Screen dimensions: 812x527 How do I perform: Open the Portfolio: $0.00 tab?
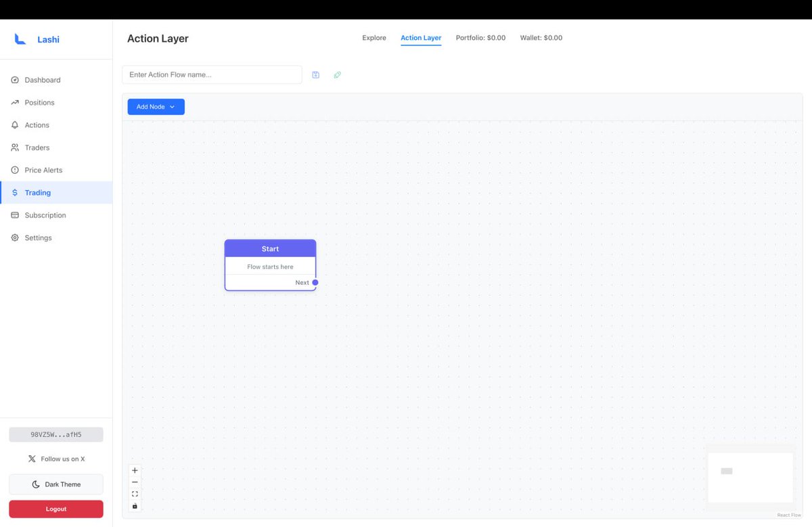coord(480,38)
